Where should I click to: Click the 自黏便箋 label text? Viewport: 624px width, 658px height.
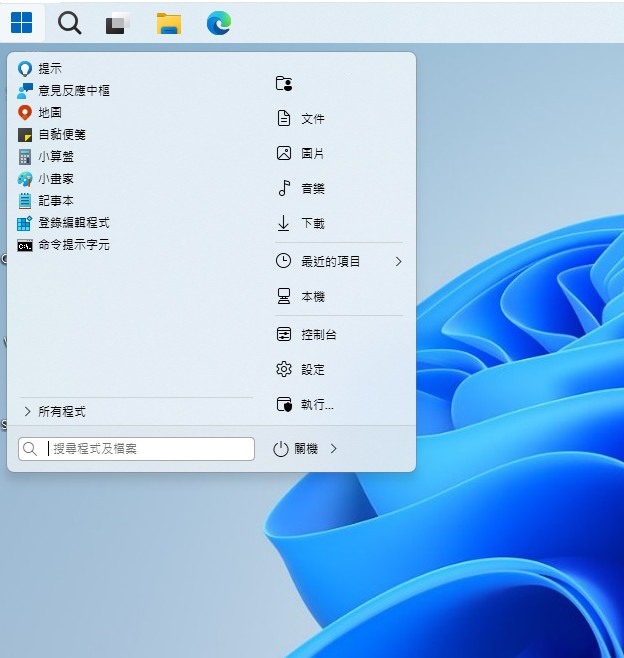(x=62, y=135)
